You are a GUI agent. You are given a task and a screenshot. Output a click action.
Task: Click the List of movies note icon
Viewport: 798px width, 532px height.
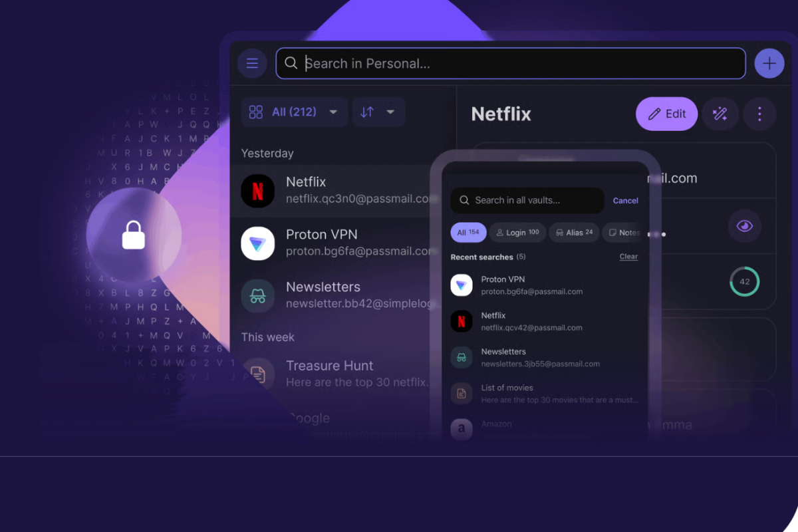point(462,393)
